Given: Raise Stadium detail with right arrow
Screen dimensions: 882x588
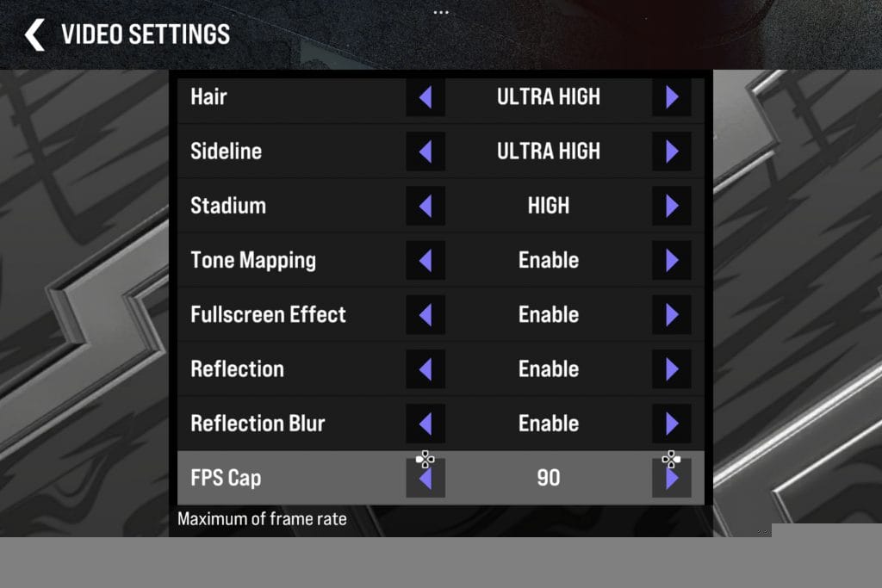Looking at the screenshot, I should click(x=672, y=206).
